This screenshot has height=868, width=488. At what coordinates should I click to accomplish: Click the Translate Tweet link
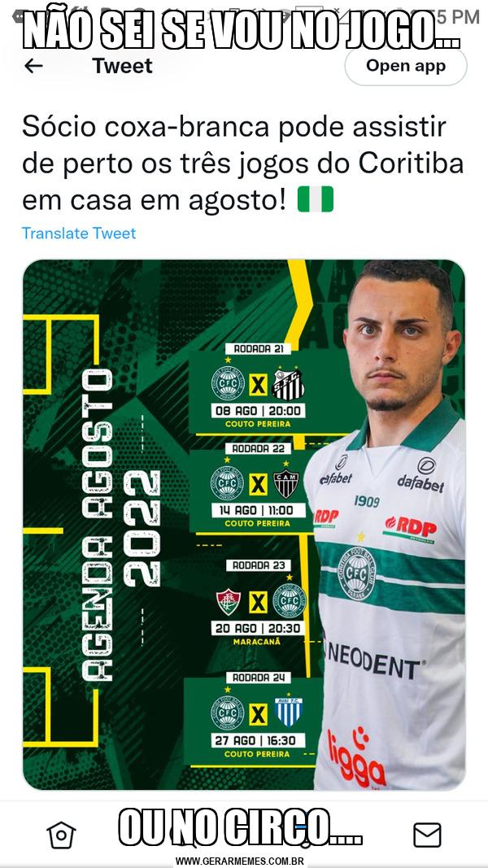coord(79,233)
